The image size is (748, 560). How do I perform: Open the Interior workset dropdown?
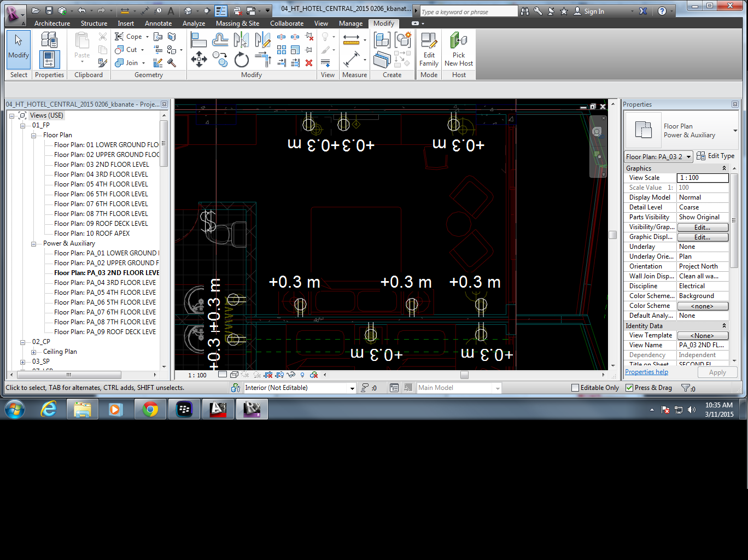tap(352, 388)
